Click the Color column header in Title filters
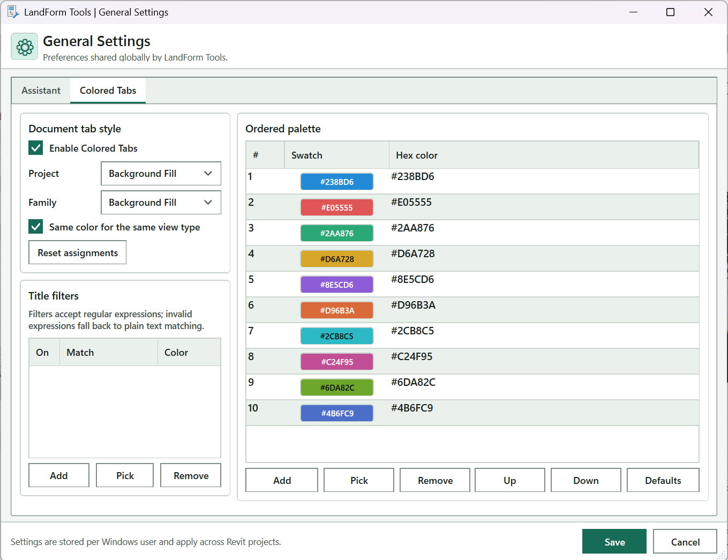This screenshot has height=560, width=728. [189, 352]
